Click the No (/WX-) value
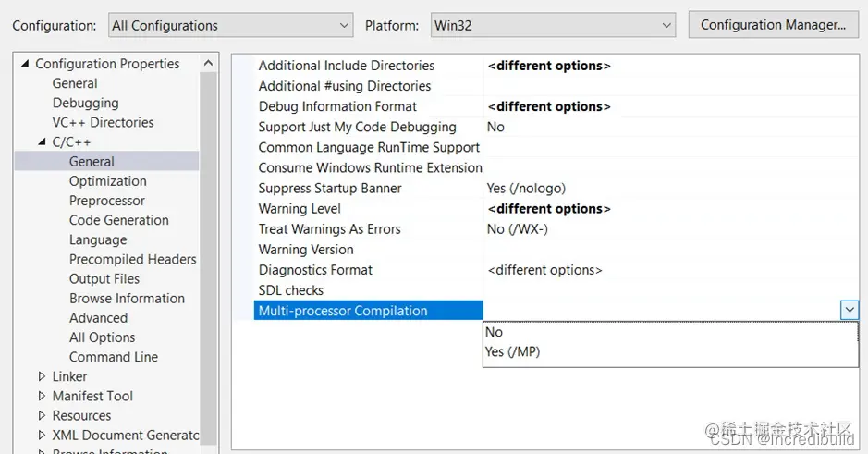Viewport: 868px width, 454px height. tap(517, 229)
